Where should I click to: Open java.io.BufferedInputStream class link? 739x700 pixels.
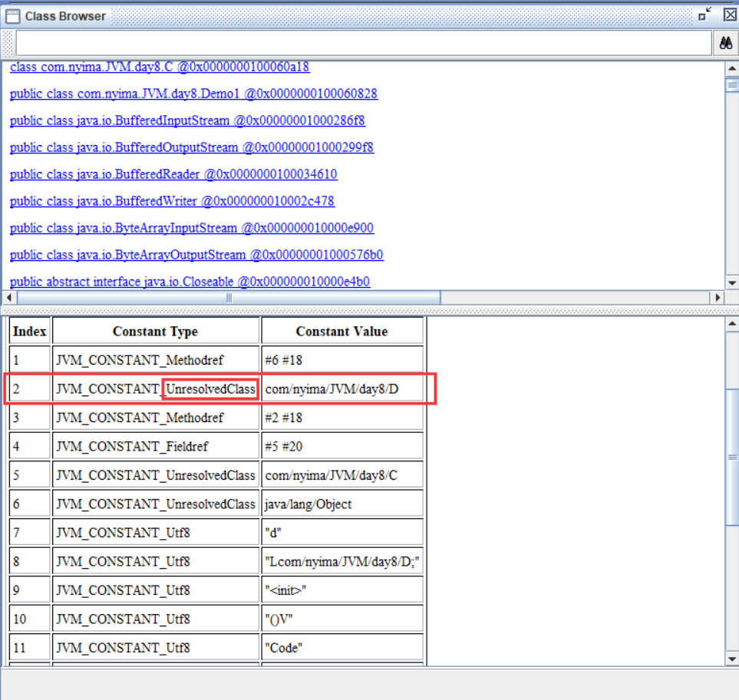pyautogui.click(x=187, y=121)
